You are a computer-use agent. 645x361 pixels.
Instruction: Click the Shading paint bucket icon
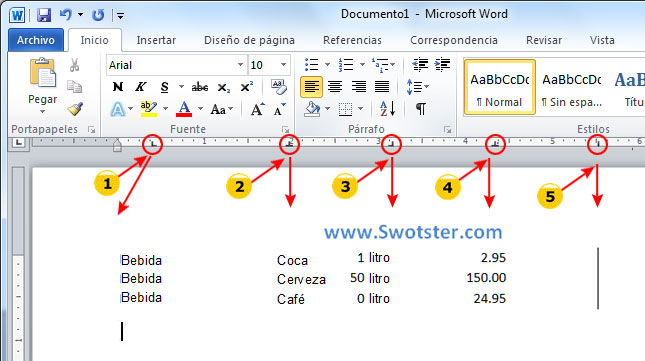312,109
